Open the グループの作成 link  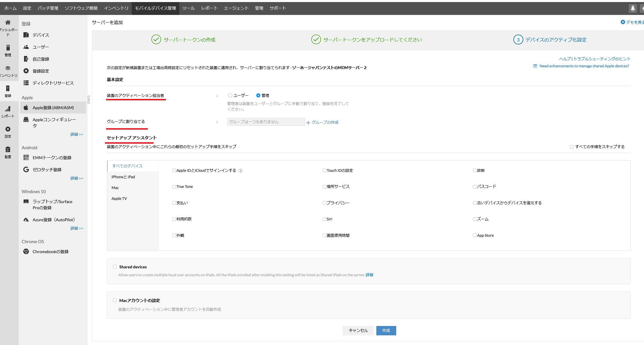pyautogui.click(x=324, y=122)
